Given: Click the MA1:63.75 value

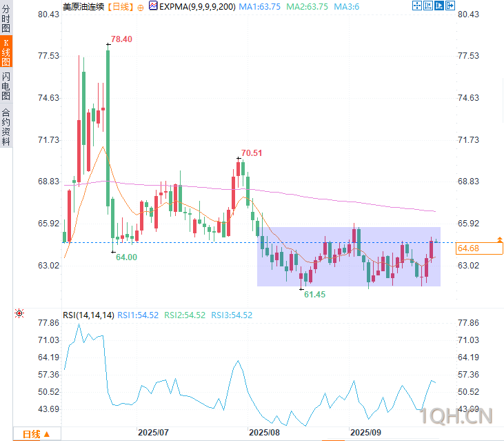Looking at the screenshot, I should (x=260, y=7).
